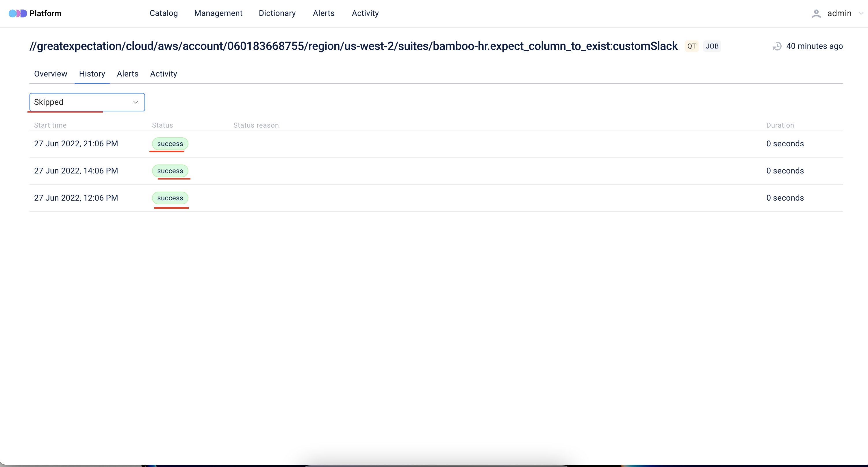Open the Skipped filter dropdown
This screenshot has height=467, width=868.
pos(87,102)
